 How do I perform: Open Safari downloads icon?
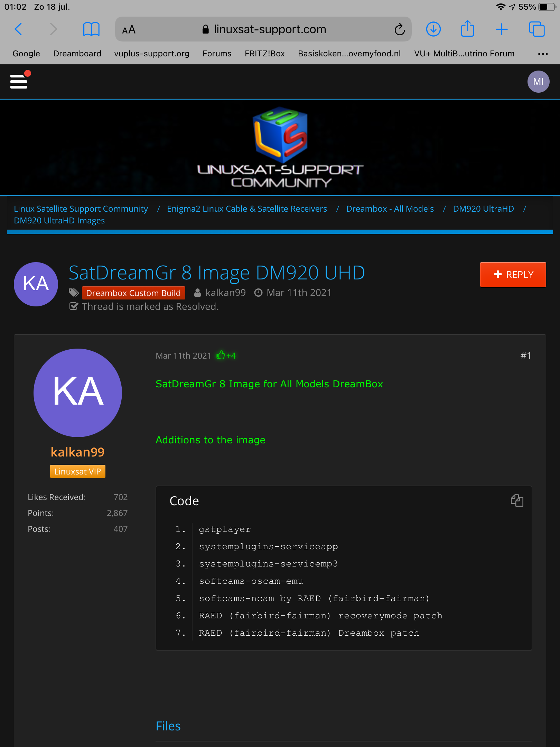click(433, 29)
